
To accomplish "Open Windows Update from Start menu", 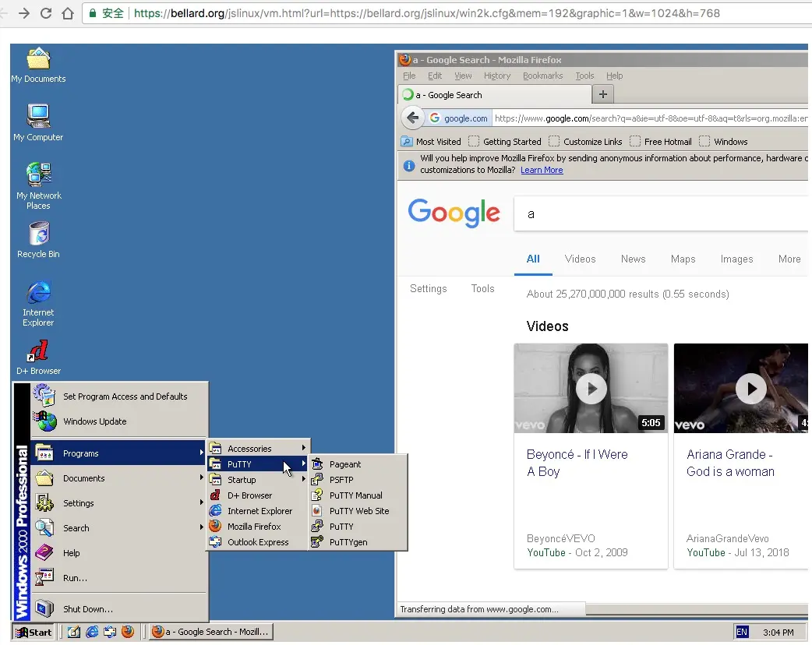I will point(119,421).
